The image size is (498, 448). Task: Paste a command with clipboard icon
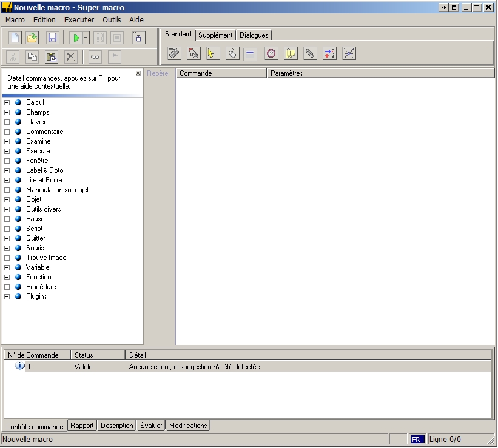(52, 57)
